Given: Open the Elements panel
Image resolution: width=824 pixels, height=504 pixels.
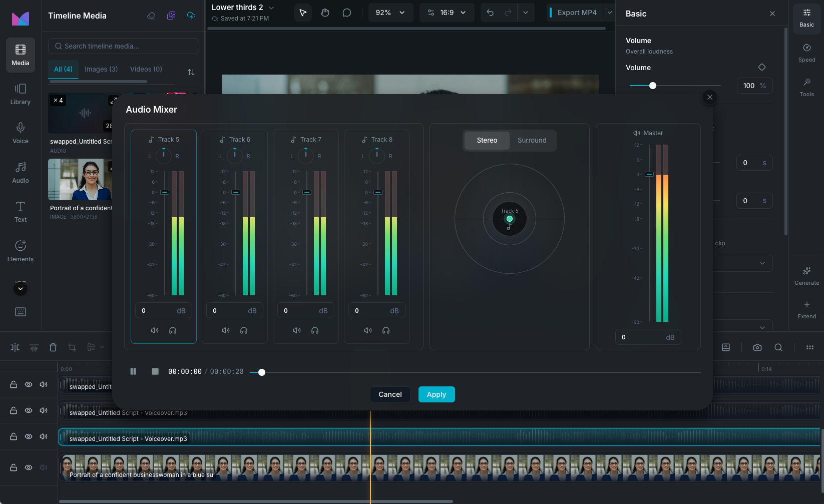Looking at the screenshot, I should tap(20, 250).
